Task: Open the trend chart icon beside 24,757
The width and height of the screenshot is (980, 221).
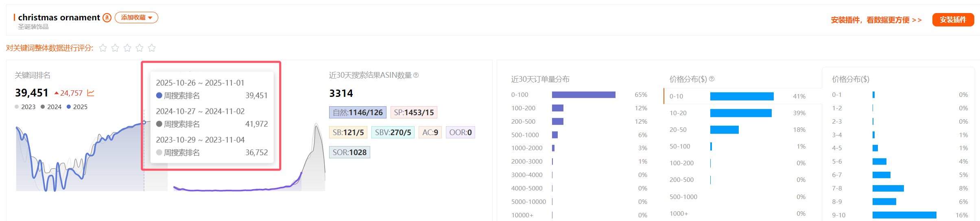Action: 91,93
